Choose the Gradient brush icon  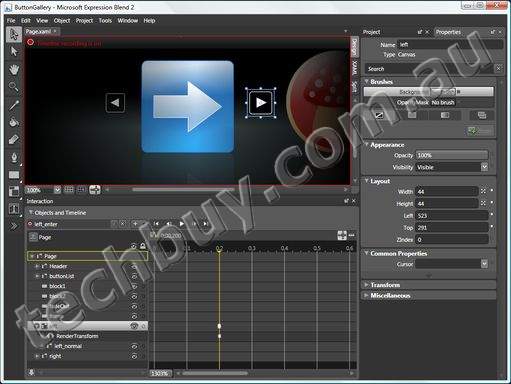(x=445, y=115)
